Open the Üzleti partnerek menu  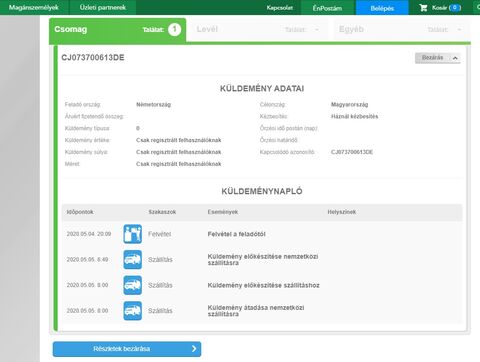(103, 7)
